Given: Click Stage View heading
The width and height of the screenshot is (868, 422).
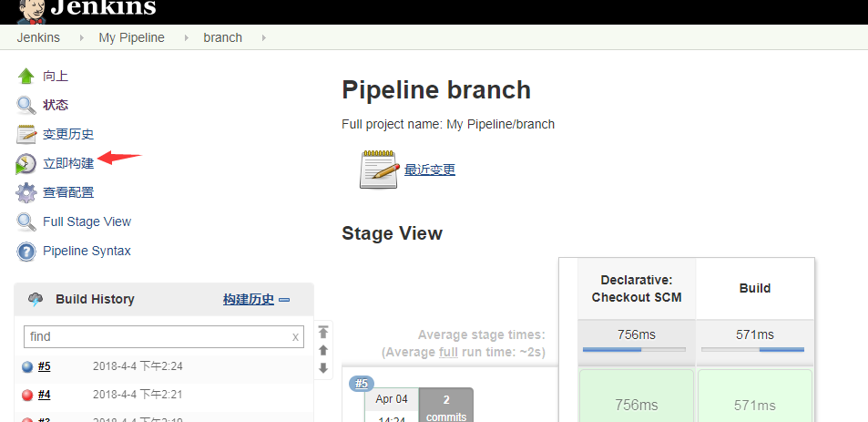Looking at the screenshot, I should 392,233.
